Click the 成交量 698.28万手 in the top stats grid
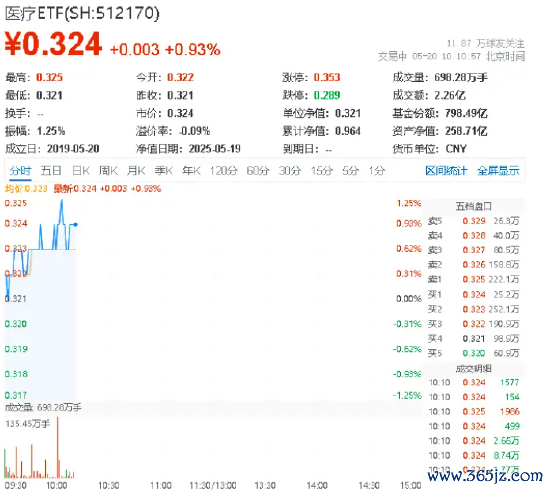The height and width of the screenshot is (491, 550). point(461,77)
